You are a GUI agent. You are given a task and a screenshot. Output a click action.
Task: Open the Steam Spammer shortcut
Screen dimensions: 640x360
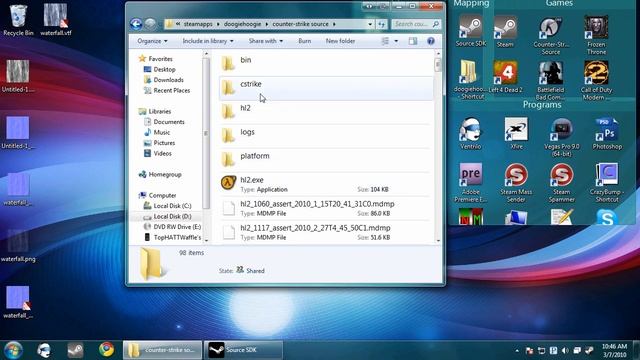[x=562, y=182]
